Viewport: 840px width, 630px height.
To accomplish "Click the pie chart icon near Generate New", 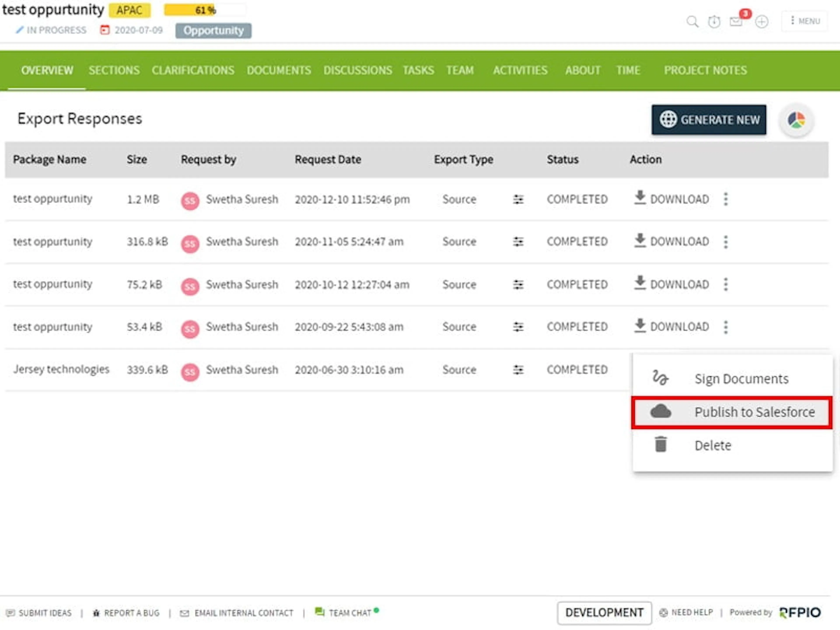I will [x=796, y=120].
